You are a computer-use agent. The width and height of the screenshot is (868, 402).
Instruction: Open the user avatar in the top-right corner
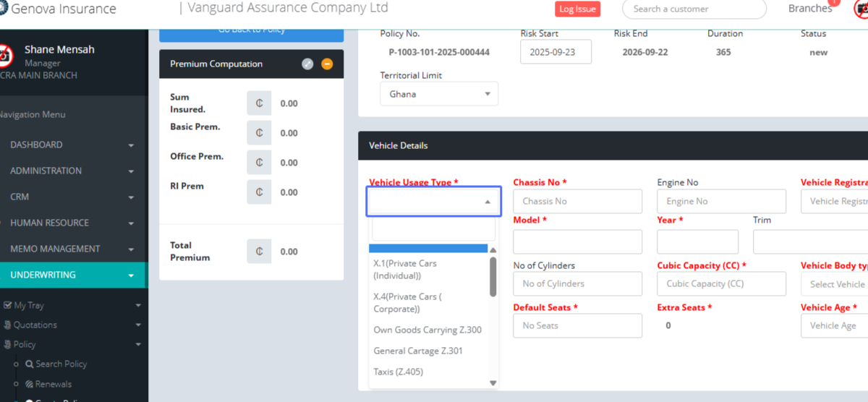(x=861, y=10)
